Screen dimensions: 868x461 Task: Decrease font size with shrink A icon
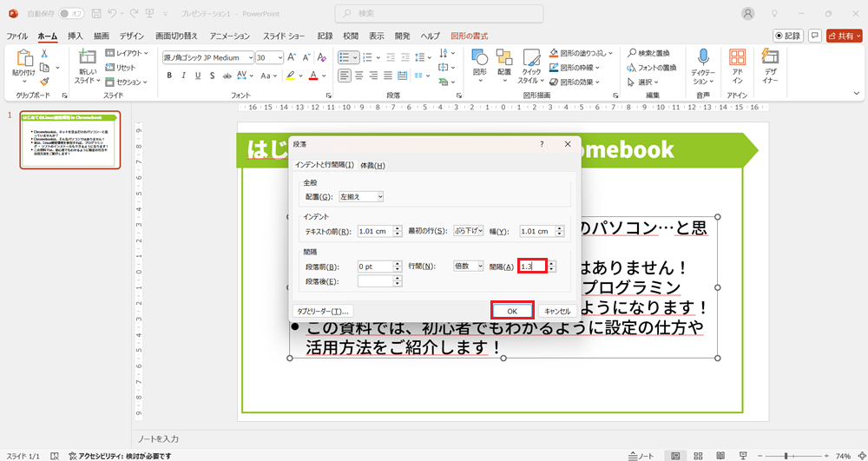click(x=307, y=57)
